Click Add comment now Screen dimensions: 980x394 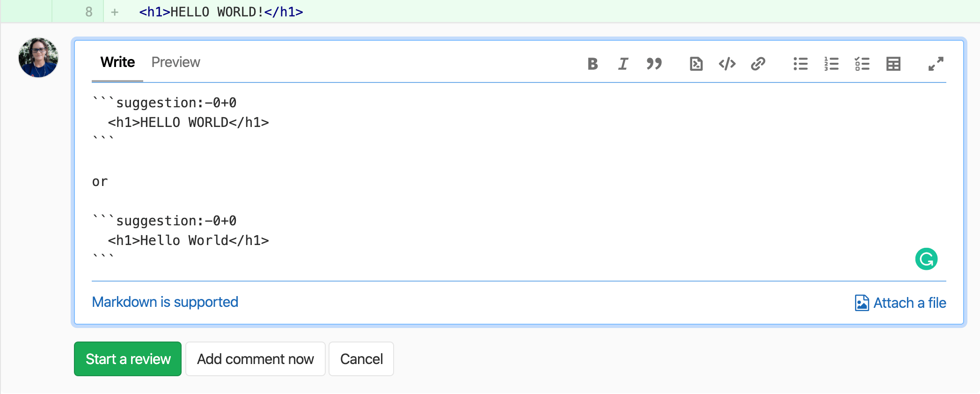click(255, 359)
